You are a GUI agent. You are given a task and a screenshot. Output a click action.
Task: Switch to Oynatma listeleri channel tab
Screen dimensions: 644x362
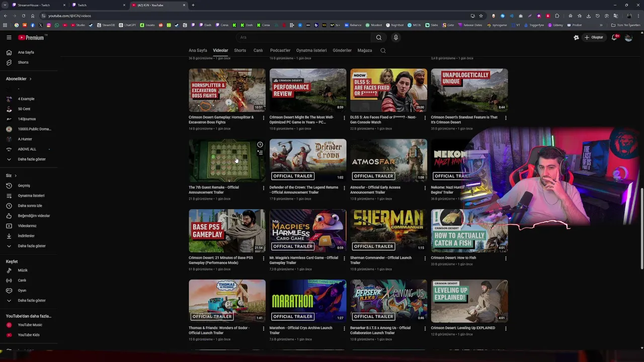(311, 50)
